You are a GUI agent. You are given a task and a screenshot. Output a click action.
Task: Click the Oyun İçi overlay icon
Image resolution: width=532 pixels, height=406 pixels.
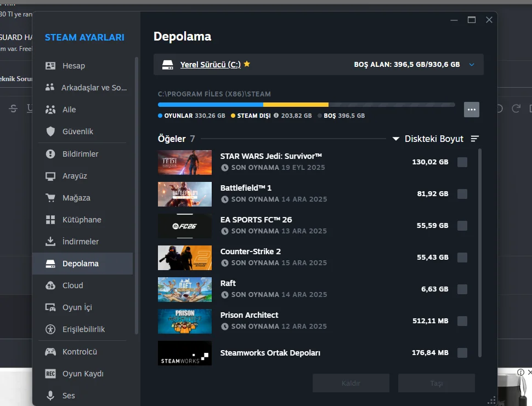50,307
